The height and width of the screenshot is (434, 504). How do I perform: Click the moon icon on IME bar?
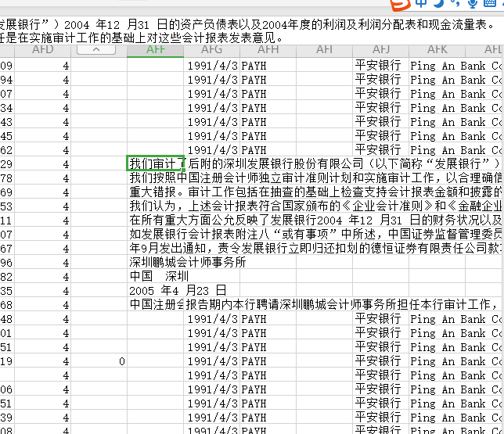[x=438, y=3]
